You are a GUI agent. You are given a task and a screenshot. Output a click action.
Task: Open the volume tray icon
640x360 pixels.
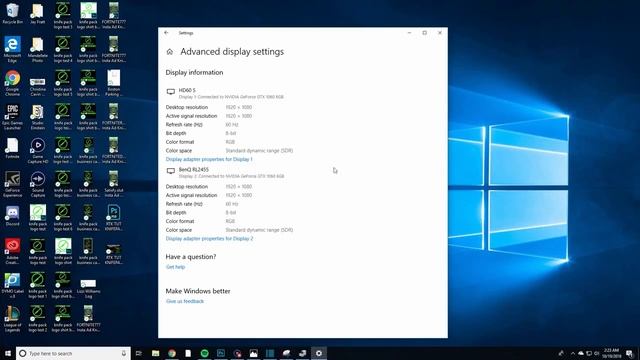tap(596, 353)
